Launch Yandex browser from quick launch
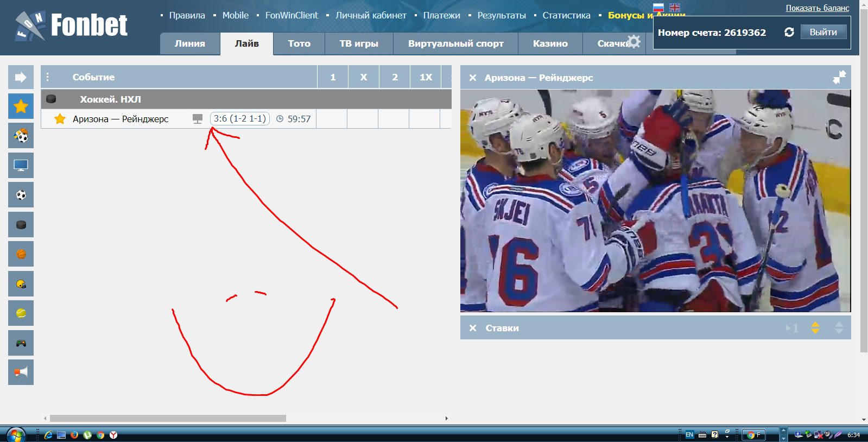Image resolution: width=868 pixels, height=442 pixels. (113, 434)
